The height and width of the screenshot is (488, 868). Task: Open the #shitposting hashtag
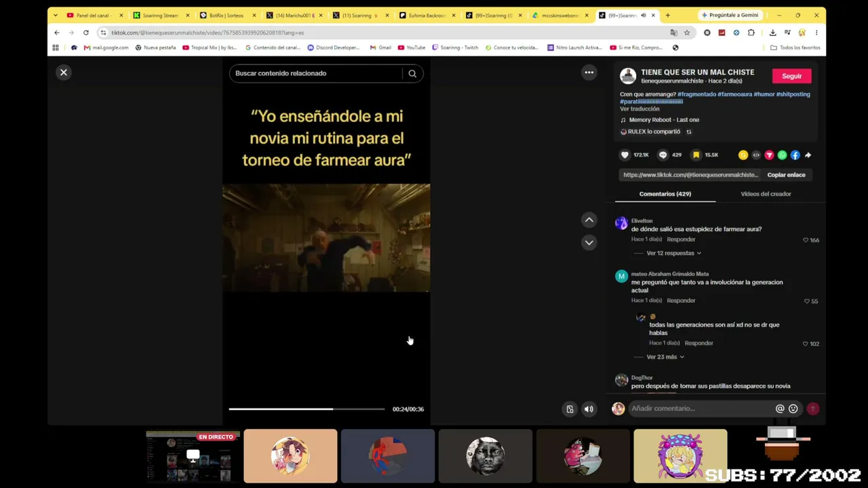coord(793,94)
